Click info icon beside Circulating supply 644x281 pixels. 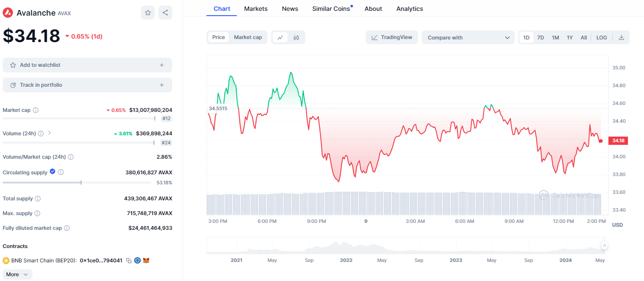(61, 172)
